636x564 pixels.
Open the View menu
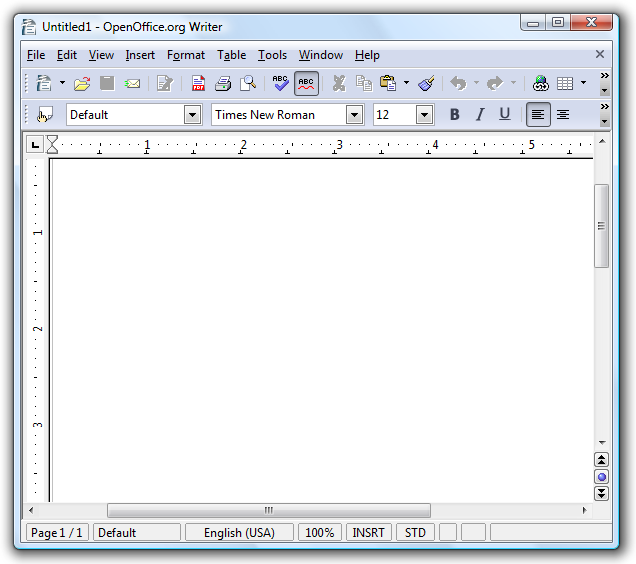click(x=101, y=55)
